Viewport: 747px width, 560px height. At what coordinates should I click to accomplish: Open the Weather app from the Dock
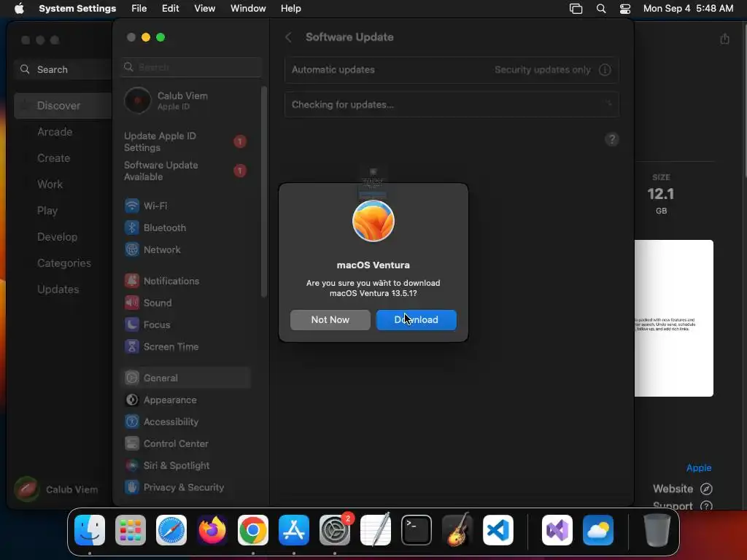click(598, 530)
